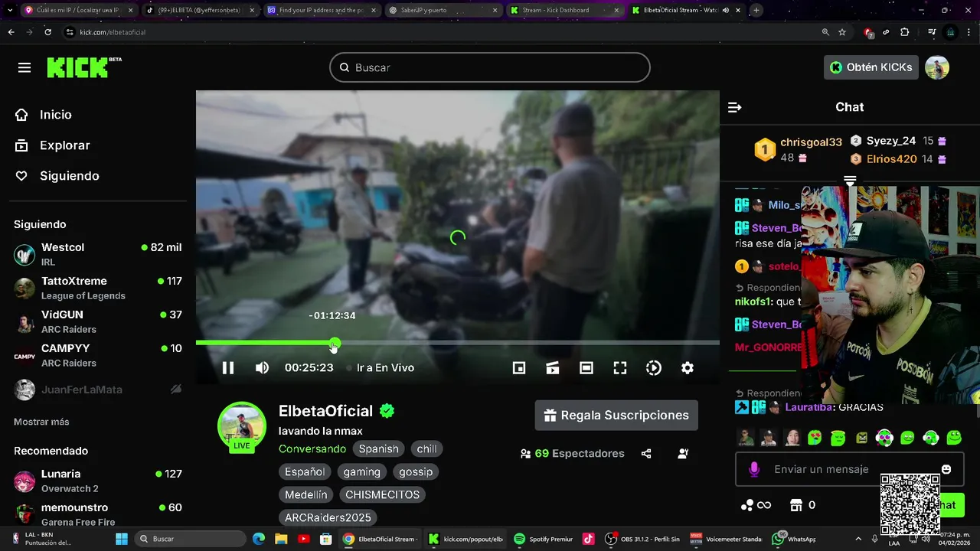Open OBS 31.1.2 from the taskbar
Screen dimensions: 980x551
pos(642,539)
